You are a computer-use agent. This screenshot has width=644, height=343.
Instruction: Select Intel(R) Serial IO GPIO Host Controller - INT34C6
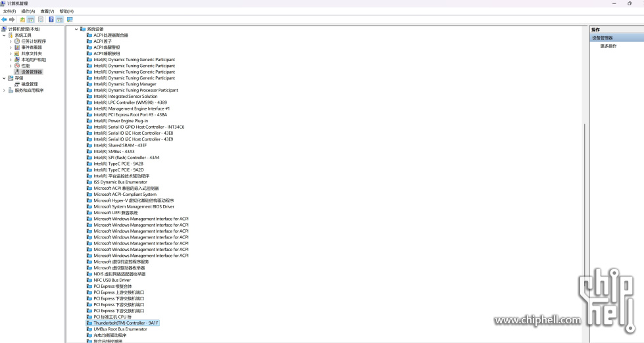click(x=139, y=127)
